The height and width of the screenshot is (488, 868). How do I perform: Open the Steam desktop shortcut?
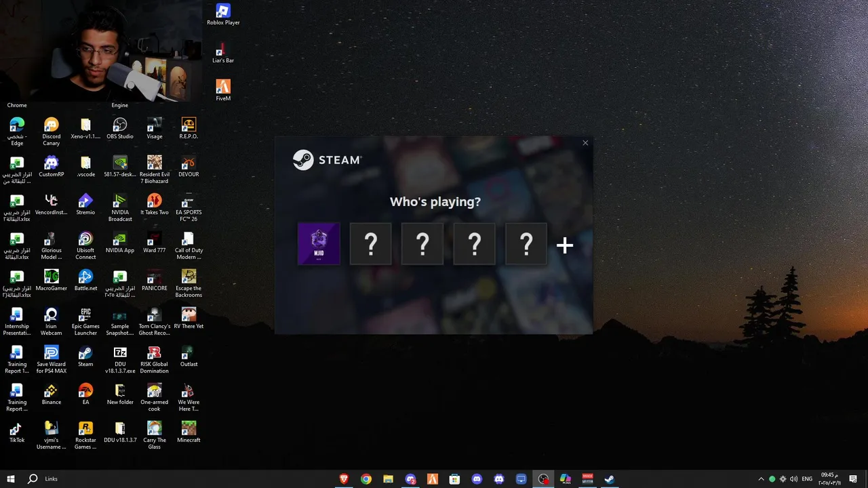pos(85,357)
